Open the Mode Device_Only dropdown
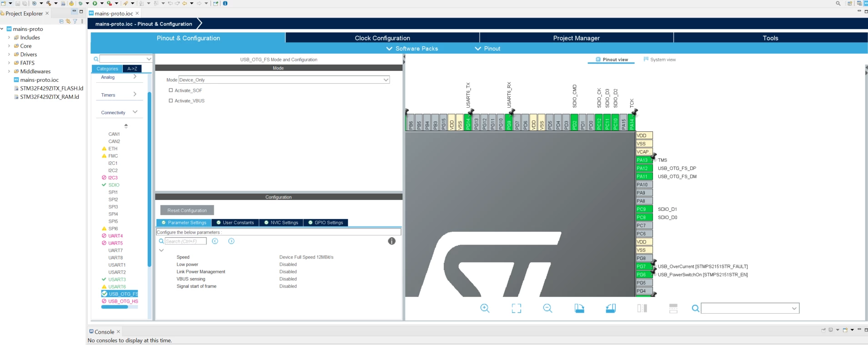Image resolution: width=868 pixels, height=345 pixels. point(284,80)
